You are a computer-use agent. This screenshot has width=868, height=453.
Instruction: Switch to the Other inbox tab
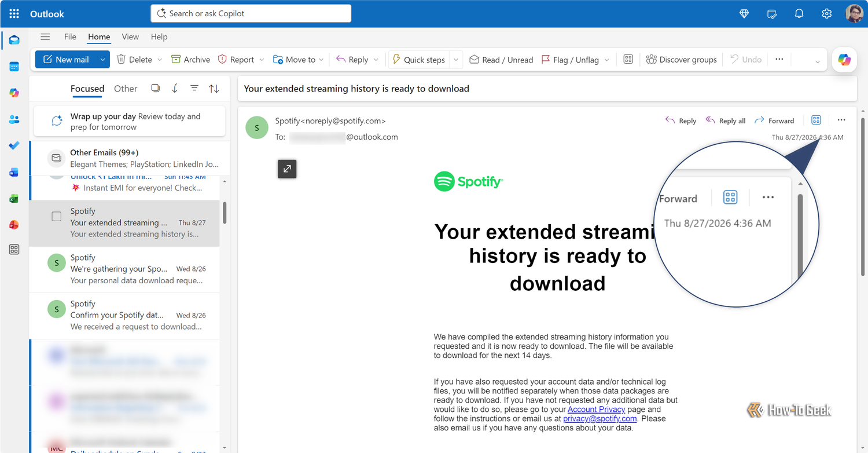(x=126, y=89)
